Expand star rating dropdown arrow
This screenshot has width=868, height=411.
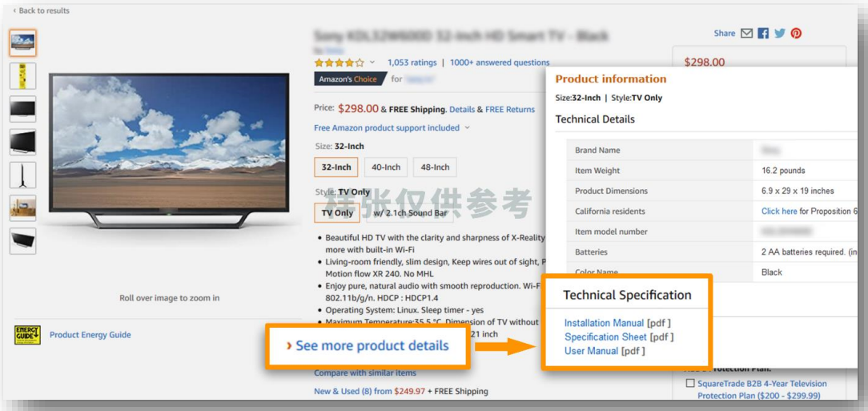click(x=372, y=62)
